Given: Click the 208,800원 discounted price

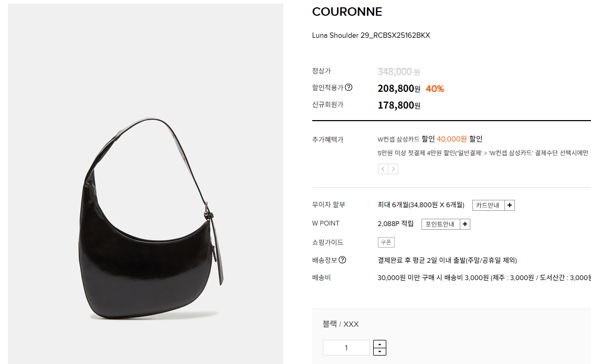Looking at the screenshot, I should [399, 89].
